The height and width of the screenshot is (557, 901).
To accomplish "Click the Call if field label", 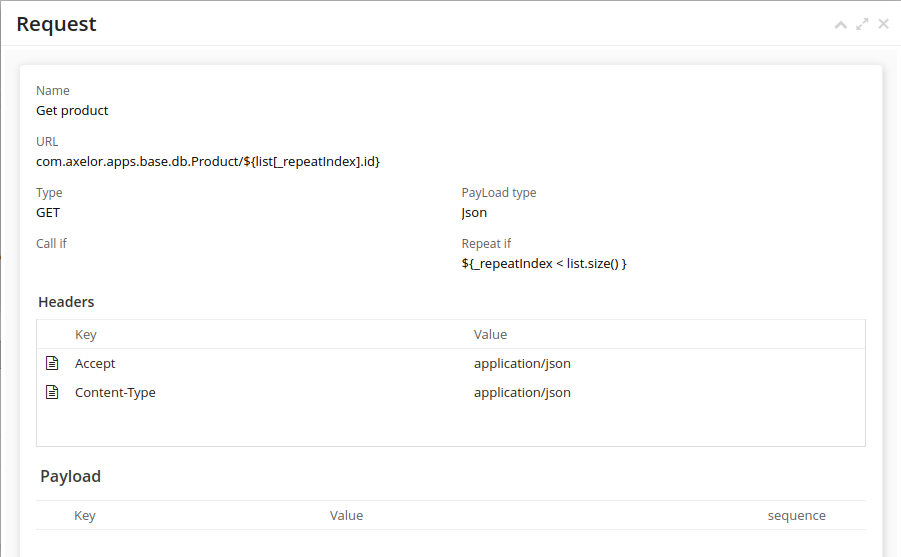I will pos(51,243).
